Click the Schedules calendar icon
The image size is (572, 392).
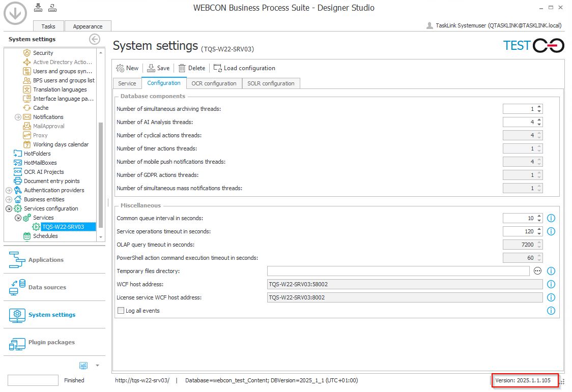(x=27, y=236)
